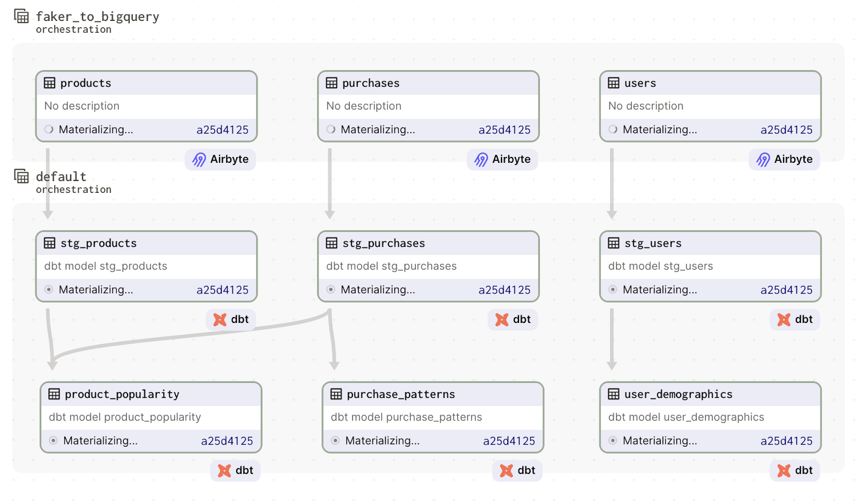Screen dimensions: 857x504
Task: Click the table icon on the products asset
Action: (49, 82)
